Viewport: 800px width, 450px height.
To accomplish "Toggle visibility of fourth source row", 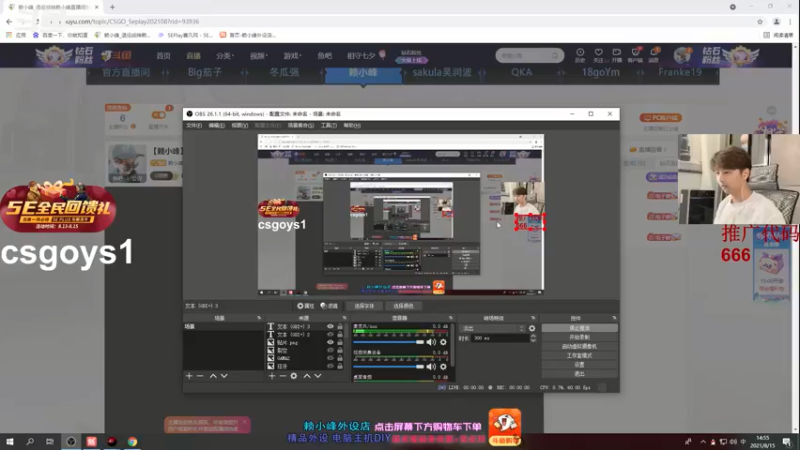I will [x=330, y=350].
